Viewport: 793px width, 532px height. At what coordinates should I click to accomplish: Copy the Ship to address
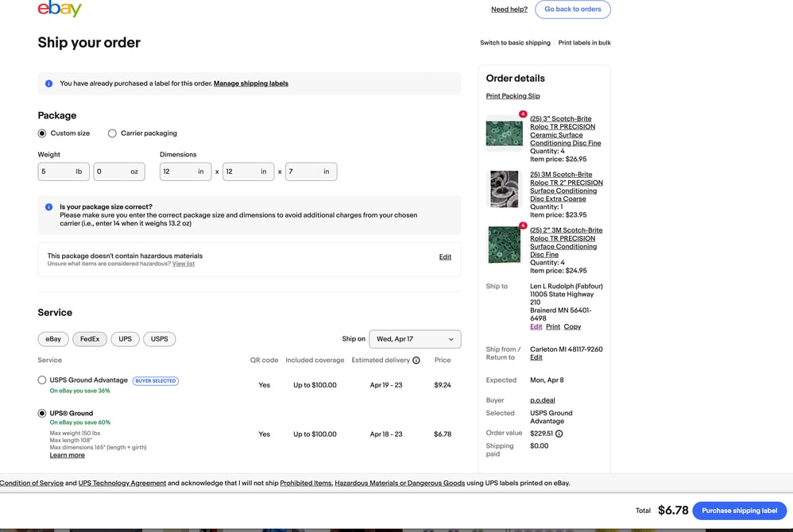(572, 327)
